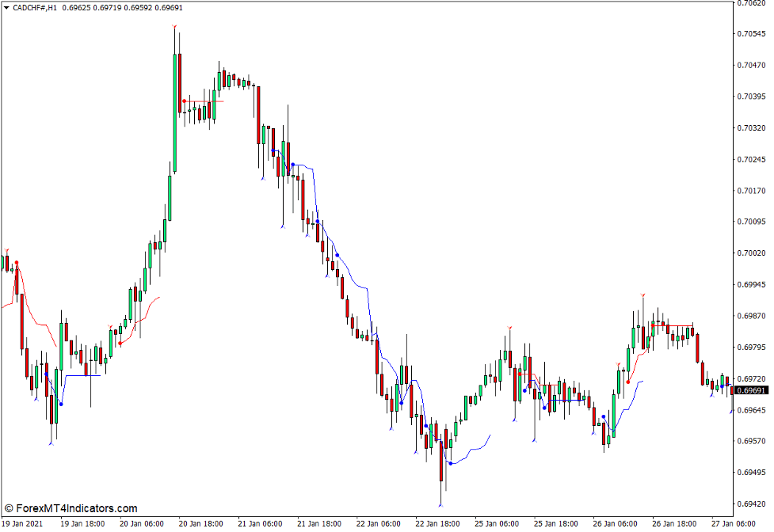This screenshot has height=532, width=774.
Task: Collapse the chart header using the left triangle
Action: 6,7
